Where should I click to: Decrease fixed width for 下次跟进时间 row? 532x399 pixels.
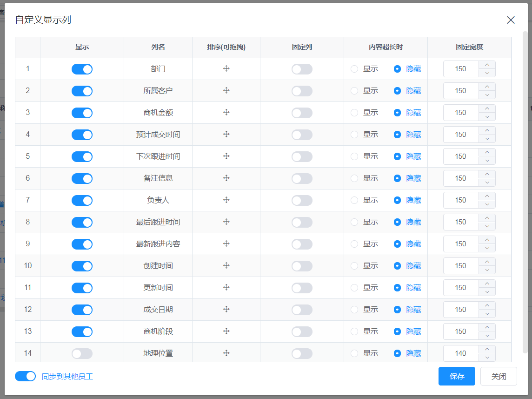[x=487, y=161]
